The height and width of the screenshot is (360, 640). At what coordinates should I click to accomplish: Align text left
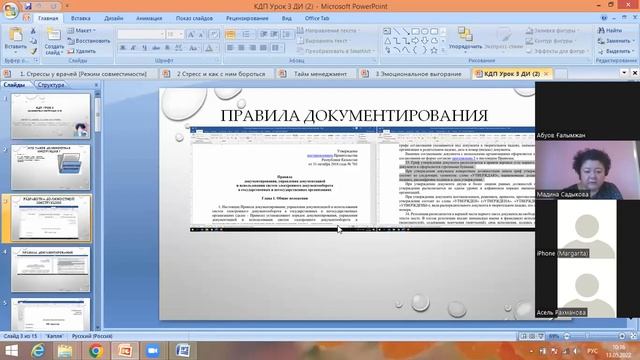(230, 48)
